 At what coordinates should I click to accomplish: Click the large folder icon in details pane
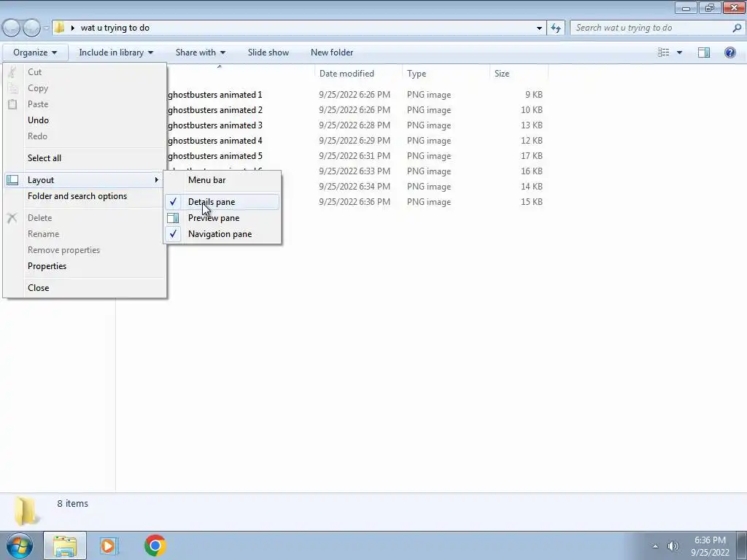(26, 510)
